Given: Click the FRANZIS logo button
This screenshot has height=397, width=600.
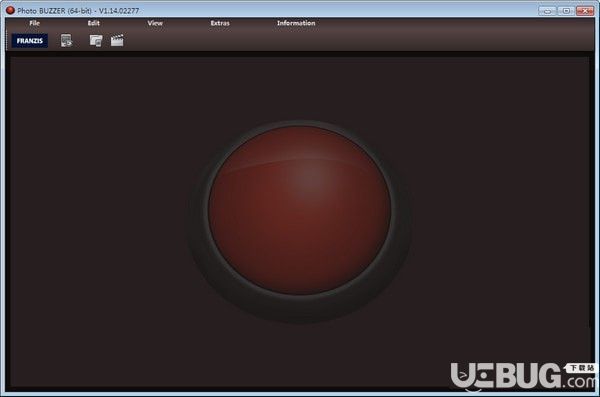Looking at the screenshot, I should point(30,41).
